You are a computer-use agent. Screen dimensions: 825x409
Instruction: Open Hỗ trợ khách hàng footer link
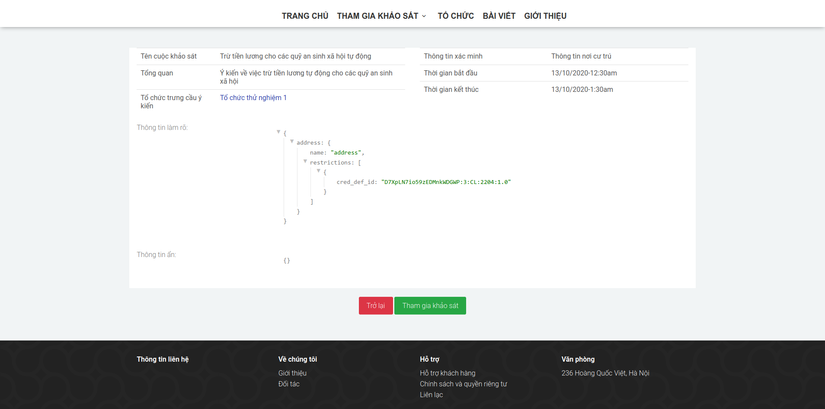tap(448, 373)
